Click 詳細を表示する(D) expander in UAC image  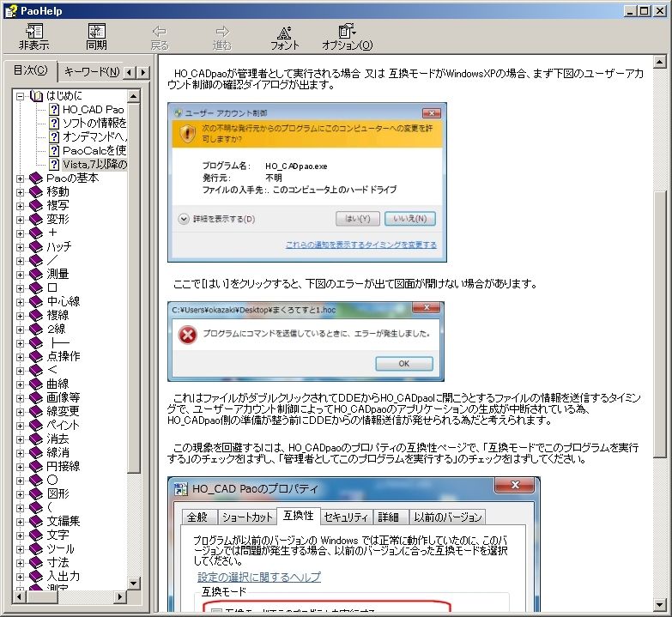[x=217, y=220]
